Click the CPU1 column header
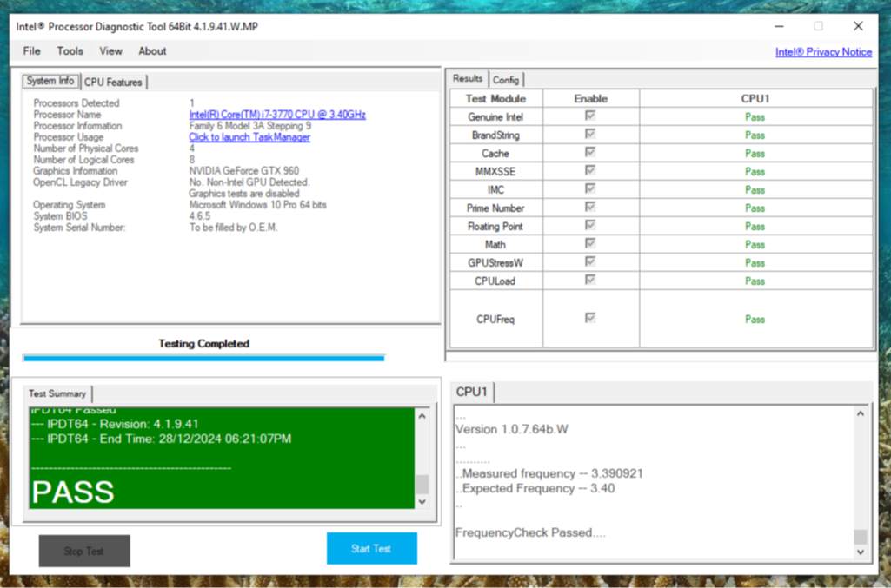This screenshot has width=891, height=588. pos(755,99)
